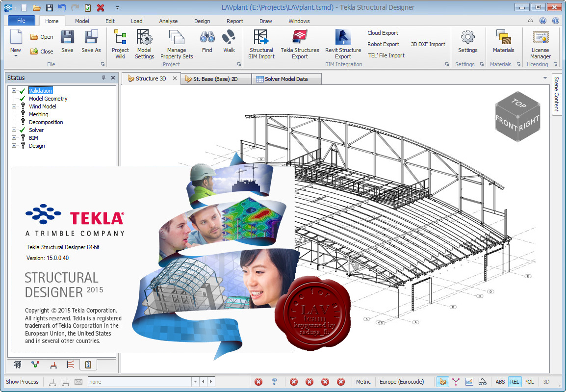Toggle POL coordinate mode

pyautogui.click(x=529, y=382)
